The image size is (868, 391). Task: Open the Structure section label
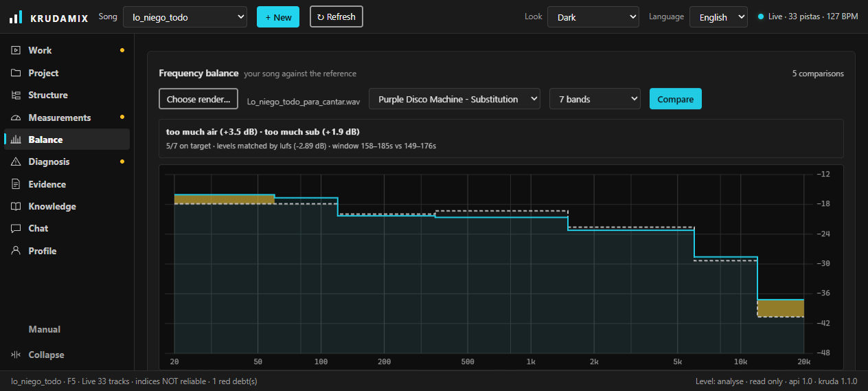click(48, 95)
